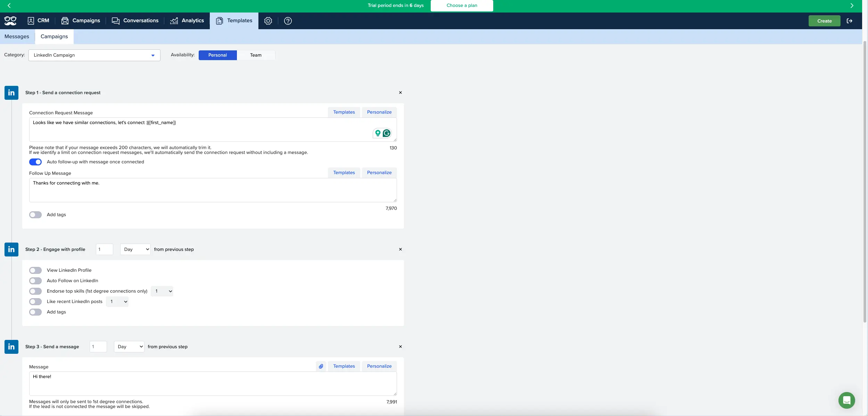Screen dimensions: 868x416
Task: Disable auto follow-up with message toggle
Action: [x=35, y=162]
